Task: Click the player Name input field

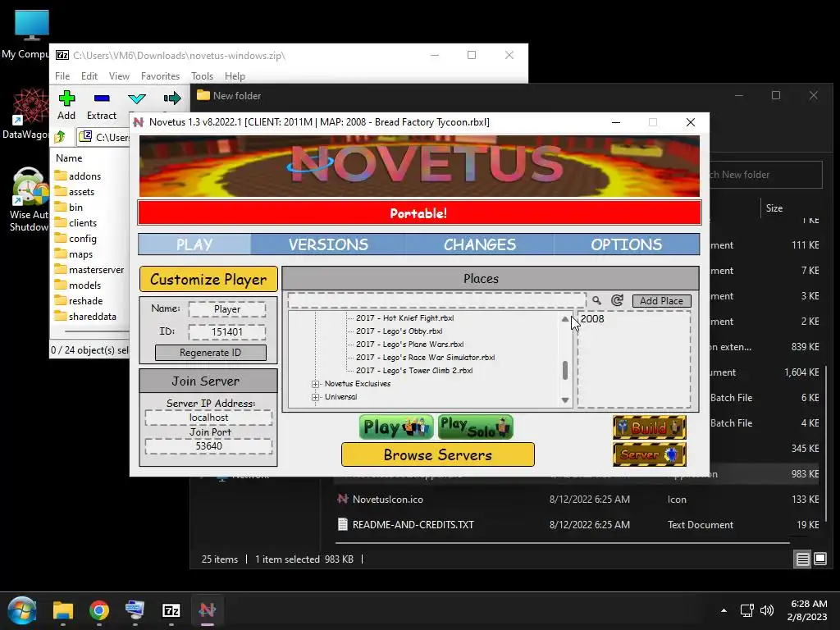Action: point(227,309)
